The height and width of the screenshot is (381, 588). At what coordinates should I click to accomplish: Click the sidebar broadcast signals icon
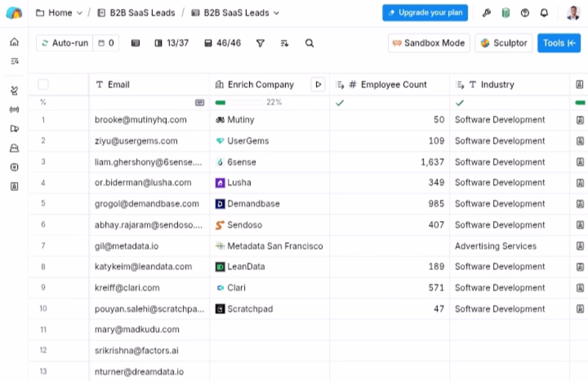pyautogui.click(x=14, y=109)
